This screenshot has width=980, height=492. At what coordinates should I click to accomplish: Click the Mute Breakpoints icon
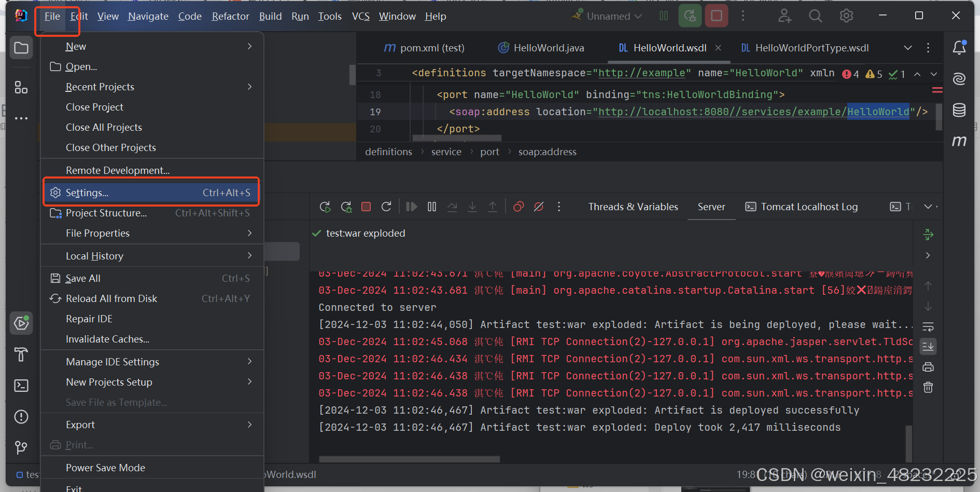coord(539,207)
